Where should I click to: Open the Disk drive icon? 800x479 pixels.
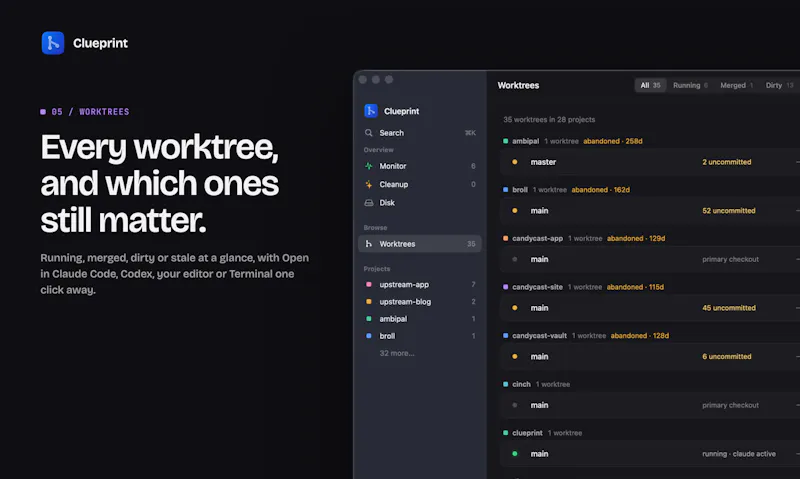click(x=368, y=203)
